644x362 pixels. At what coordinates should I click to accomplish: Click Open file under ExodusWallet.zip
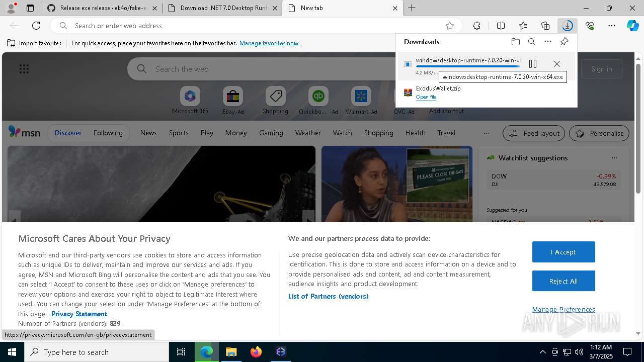[426, 97]
